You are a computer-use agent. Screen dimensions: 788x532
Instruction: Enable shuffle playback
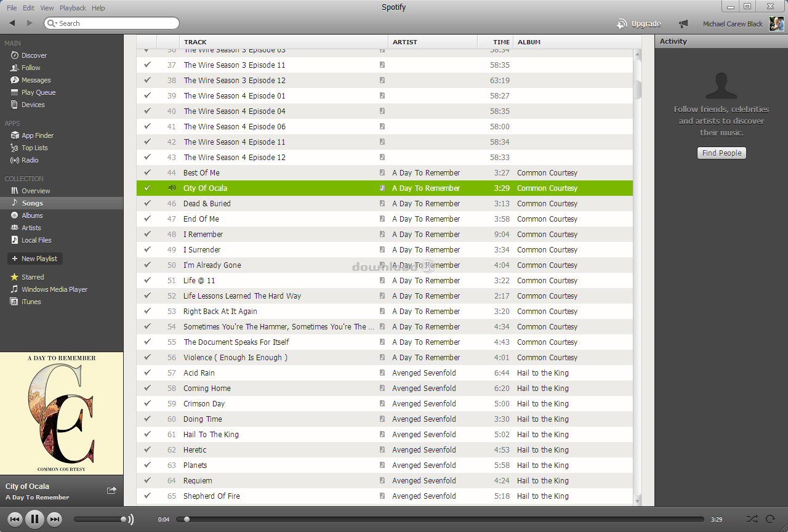(751, 519)
